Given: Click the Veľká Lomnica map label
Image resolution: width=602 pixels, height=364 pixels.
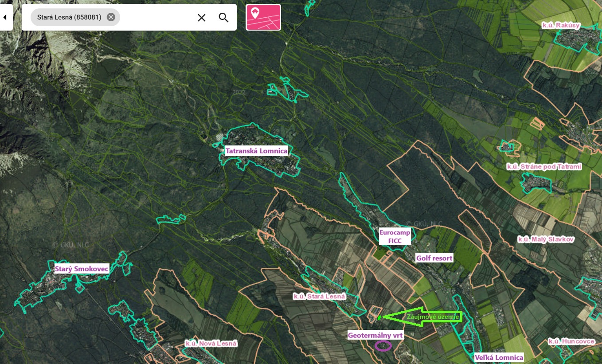Looking at the screenshot, I should (499, 357).
